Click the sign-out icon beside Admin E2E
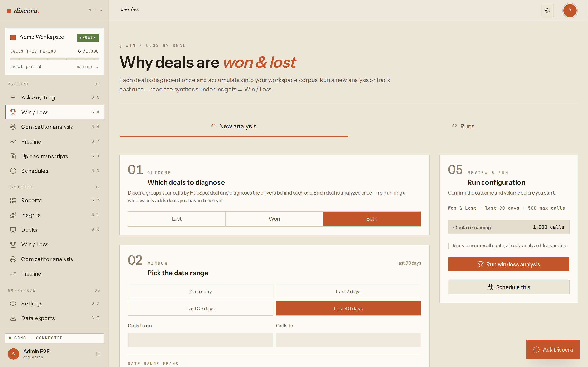The image size is (588, 367). tap(98, 354)
